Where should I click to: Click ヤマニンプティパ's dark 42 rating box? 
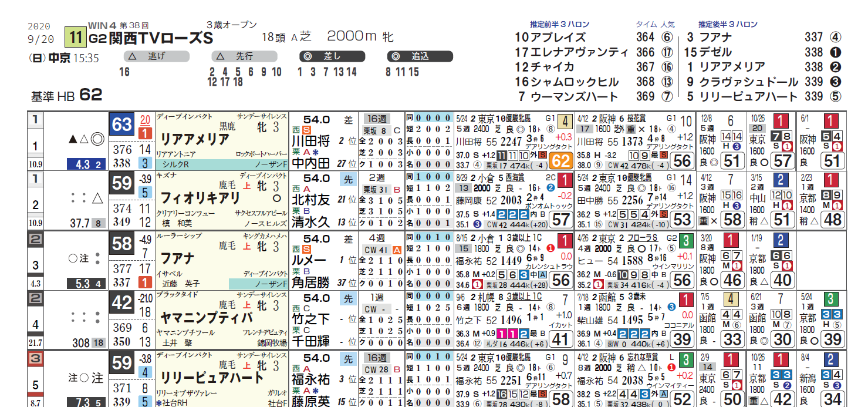tap(121, 302)
